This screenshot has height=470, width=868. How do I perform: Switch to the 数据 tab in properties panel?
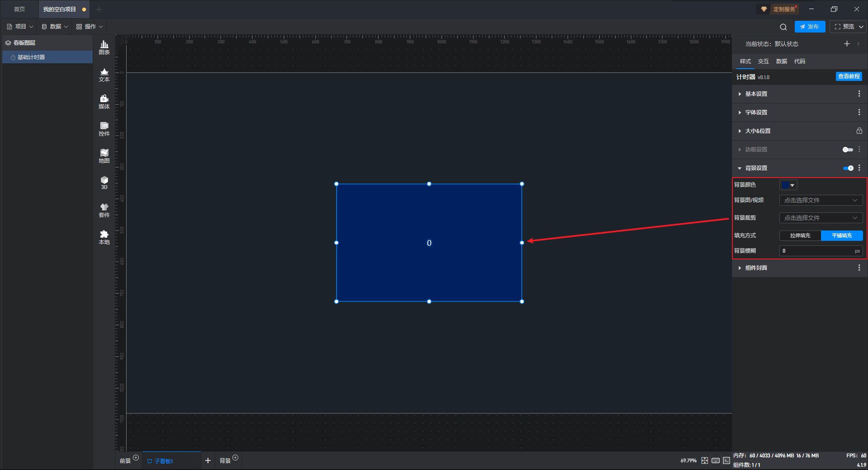point(782,61)
